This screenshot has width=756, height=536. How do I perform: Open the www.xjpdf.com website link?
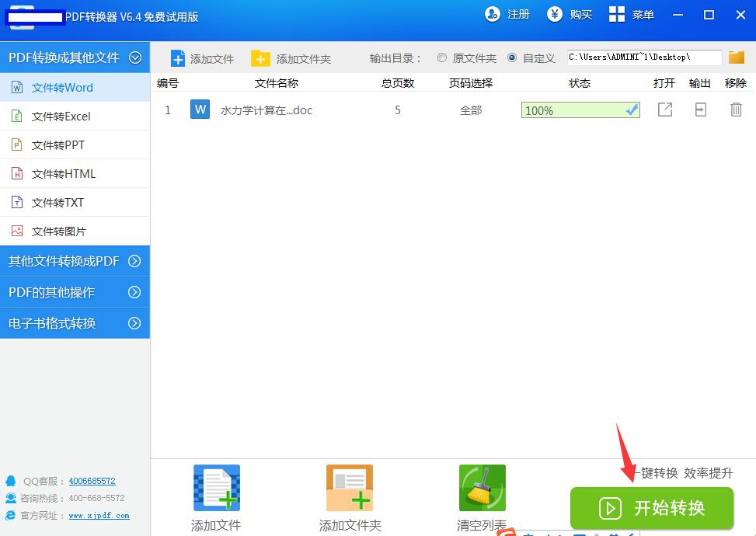tap(99, 516)
